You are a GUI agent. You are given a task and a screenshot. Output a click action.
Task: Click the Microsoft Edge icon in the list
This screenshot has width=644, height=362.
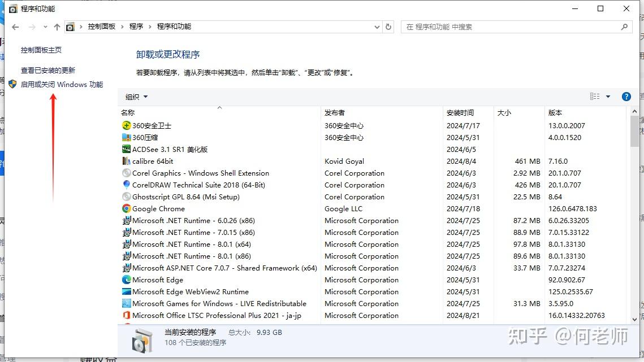click(x=127, y=280)
